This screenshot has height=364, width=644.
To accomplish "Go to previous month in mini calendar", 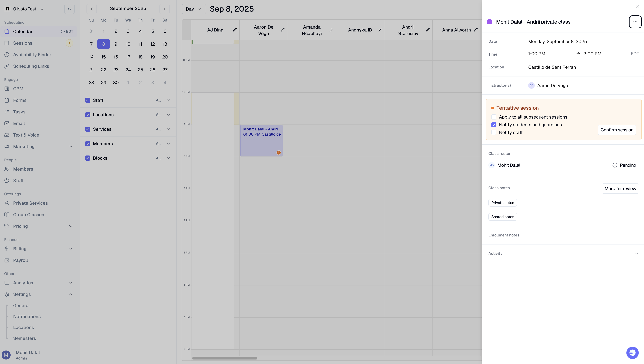I will click(92, 9).
